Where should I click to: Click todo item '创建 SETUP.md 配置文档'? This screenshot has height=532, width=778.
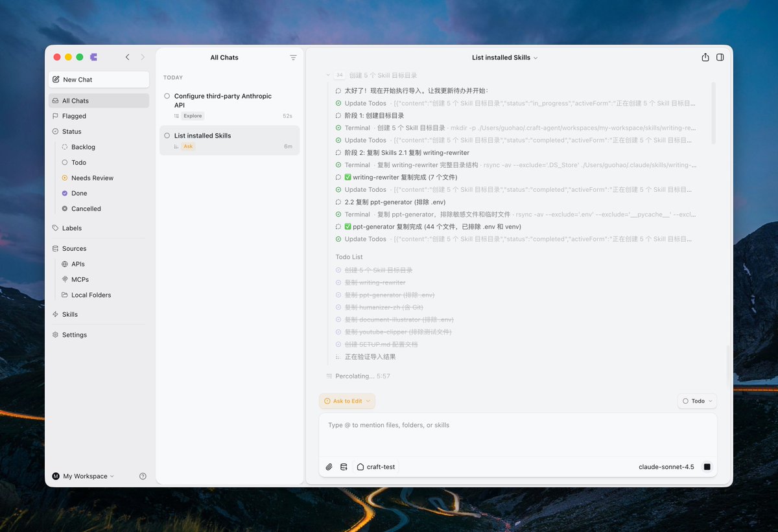point(381,344)
